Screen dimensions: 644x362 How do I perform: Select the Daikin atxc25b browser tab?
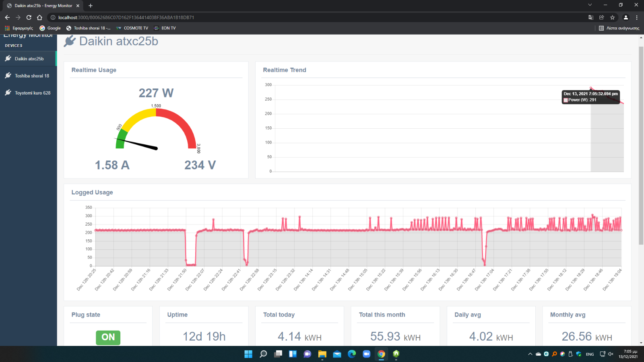click(43, 6)
